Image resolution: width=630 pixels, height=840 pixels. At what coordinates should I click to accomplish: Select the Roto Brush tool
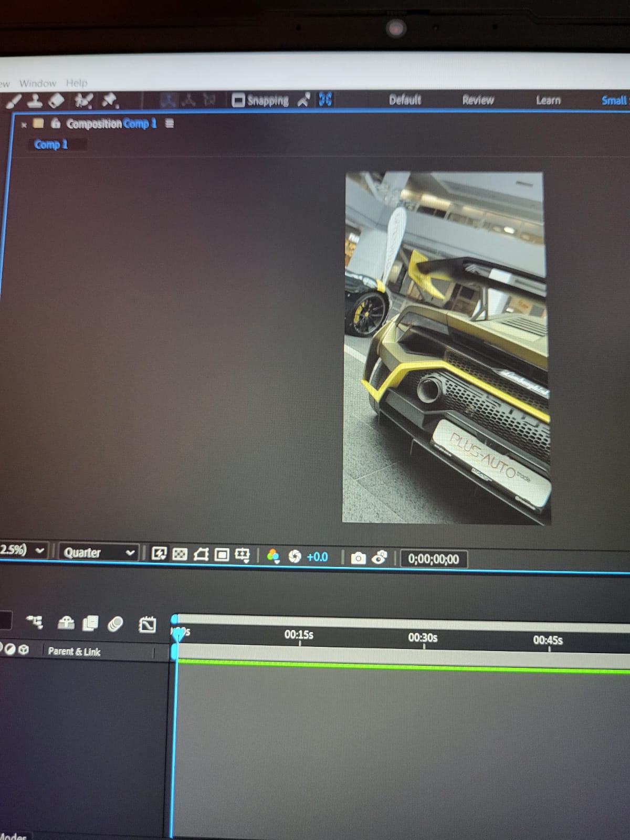(x=83, y=100)
